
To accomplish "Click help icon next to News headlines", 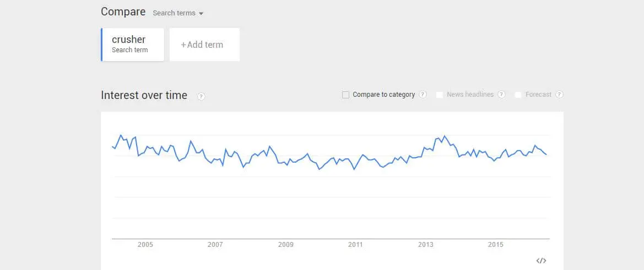I will click(501, 95).
